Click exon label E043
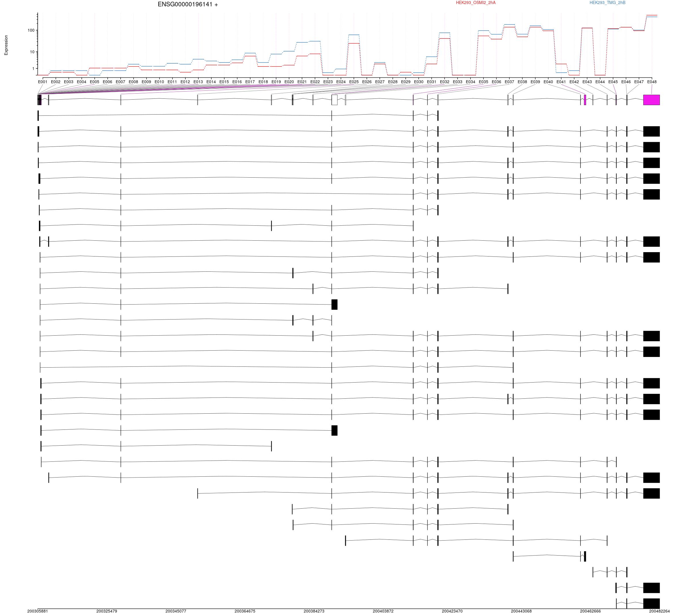 click(x=587, y=82)
